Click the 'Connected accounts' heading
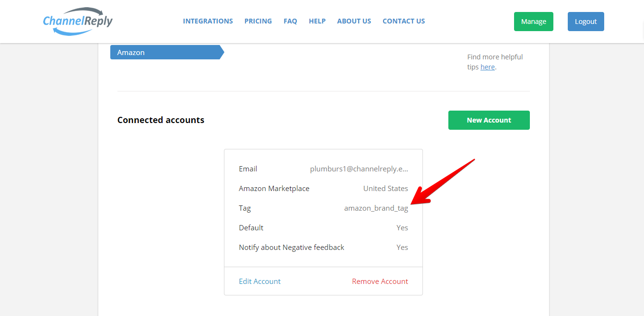Image resolution: width=644 pixels, height=316 pixels. 161,120
